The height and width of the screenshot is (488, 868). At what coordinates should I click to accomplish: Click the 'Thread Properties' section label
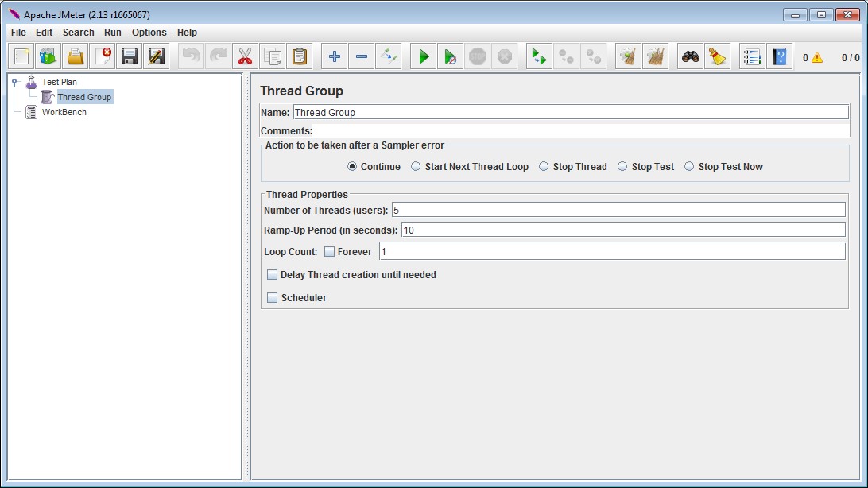[308, 194]
